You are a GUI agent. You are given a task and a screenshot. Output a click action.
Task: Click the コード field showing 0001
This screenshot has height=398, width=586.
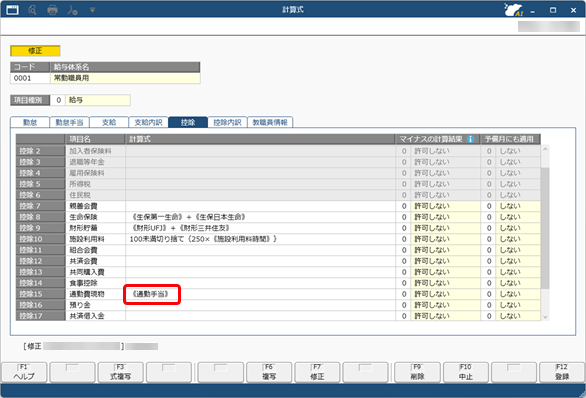click(30, 78)
